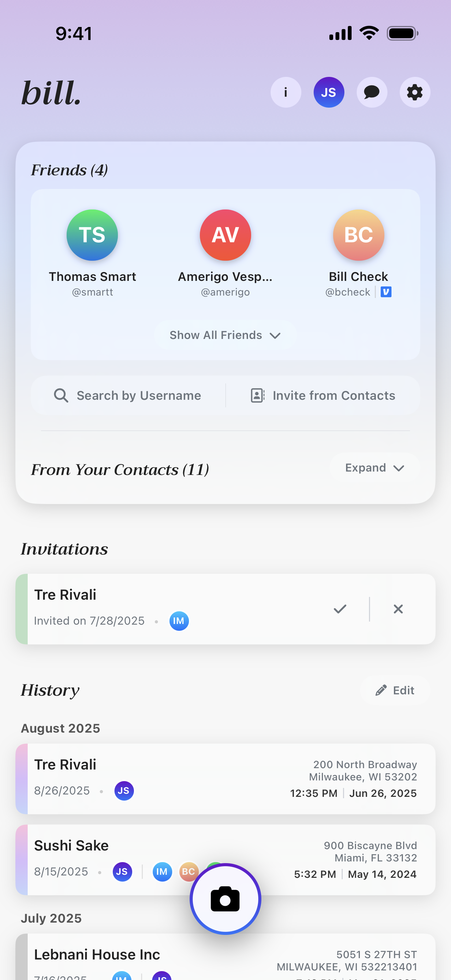Open the chat messages icon
Viewport: 451px width, 980px height.
pyautogui.click(x=371, y=93)
